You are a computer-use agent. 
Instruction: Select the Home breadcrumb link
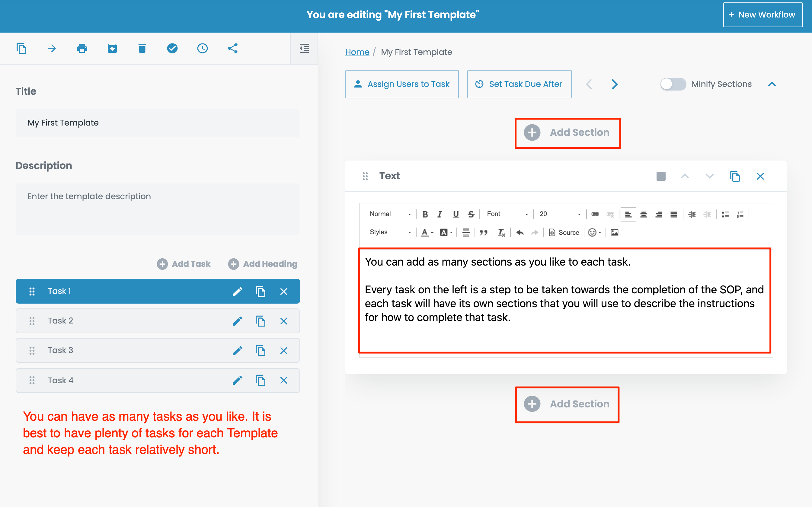(x=357, y=52)
